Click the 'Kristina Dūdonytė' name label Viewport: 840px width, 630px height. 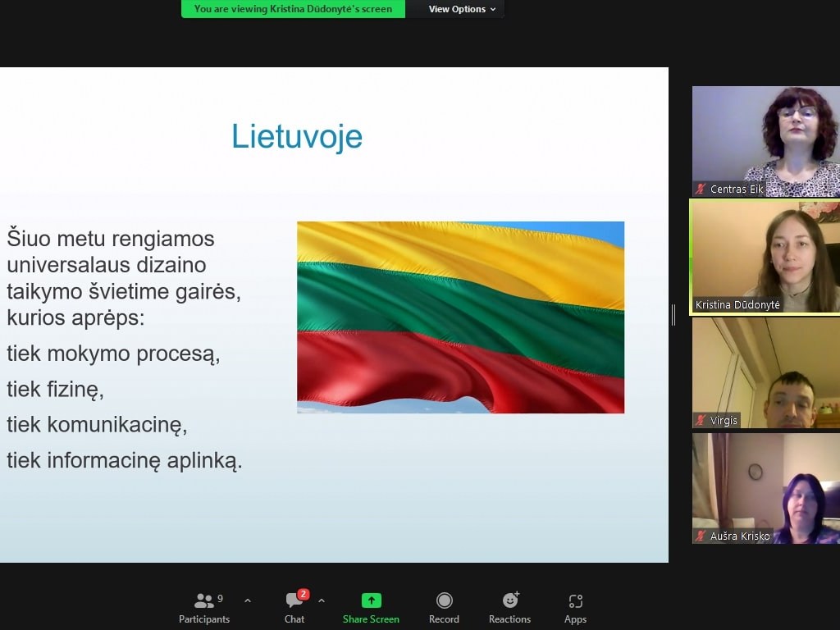tap(737, 305)
